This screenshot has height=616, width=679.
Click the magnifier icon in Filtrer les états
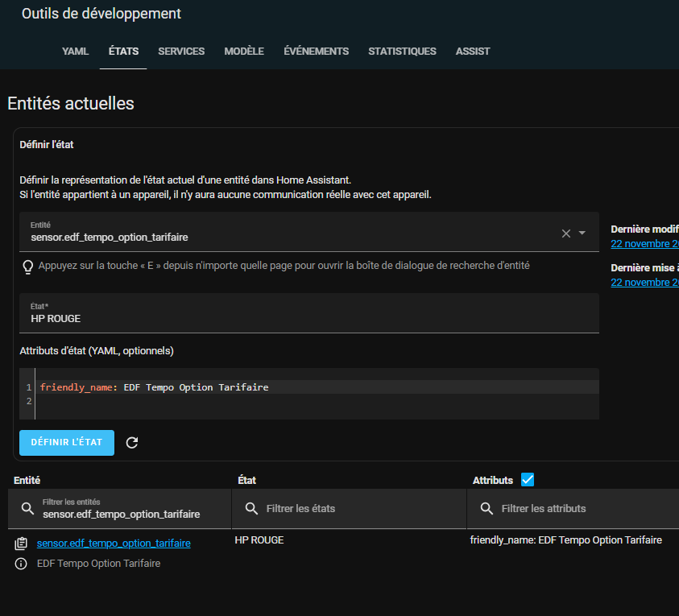[251, 509]
